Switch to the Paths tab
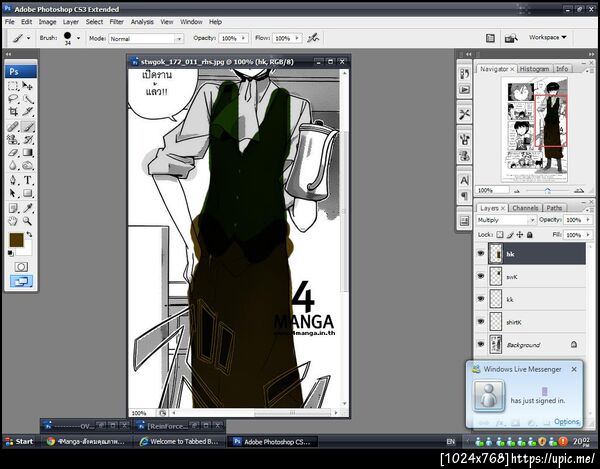The width and height of the screenshot is (600, 469). (554, 208)
